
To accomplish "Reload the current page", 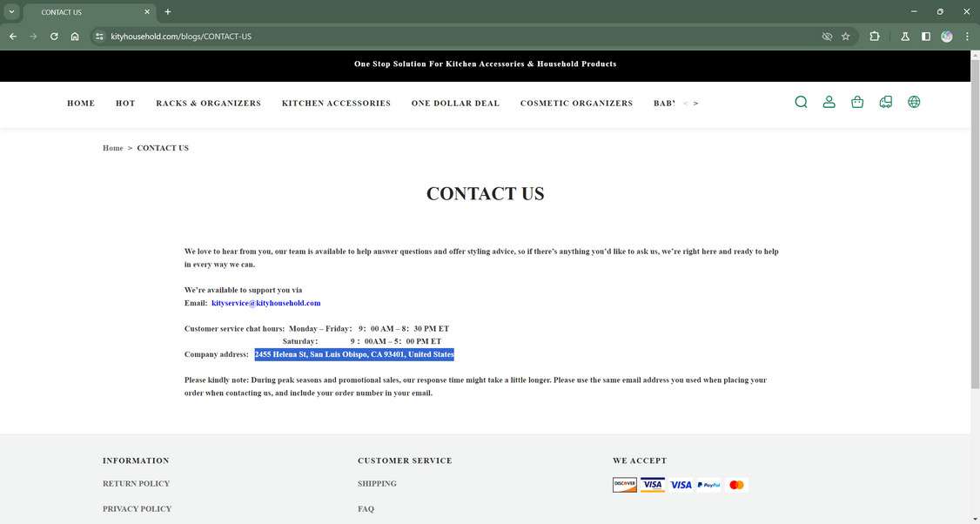I will coord(53,37).
